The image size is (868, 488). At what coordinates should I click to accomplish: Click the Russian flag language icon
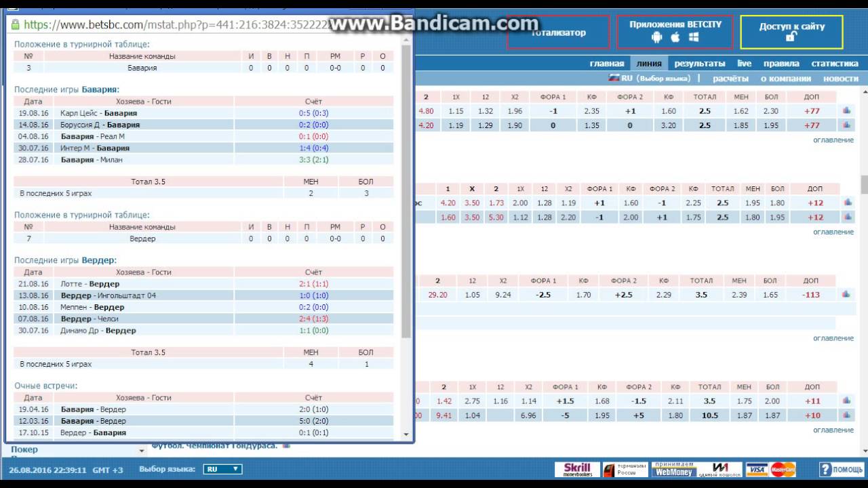tap(614, 78)
